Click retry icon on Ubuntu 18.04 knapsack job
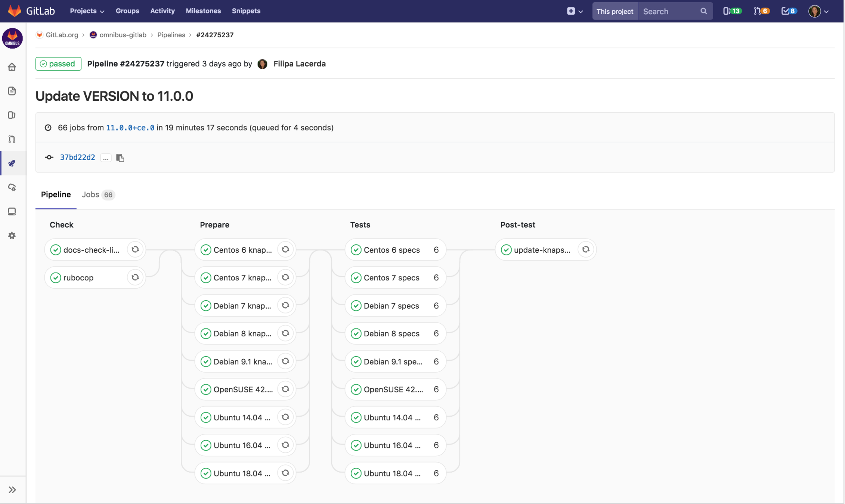845x504 pixels. click(285, 473)
